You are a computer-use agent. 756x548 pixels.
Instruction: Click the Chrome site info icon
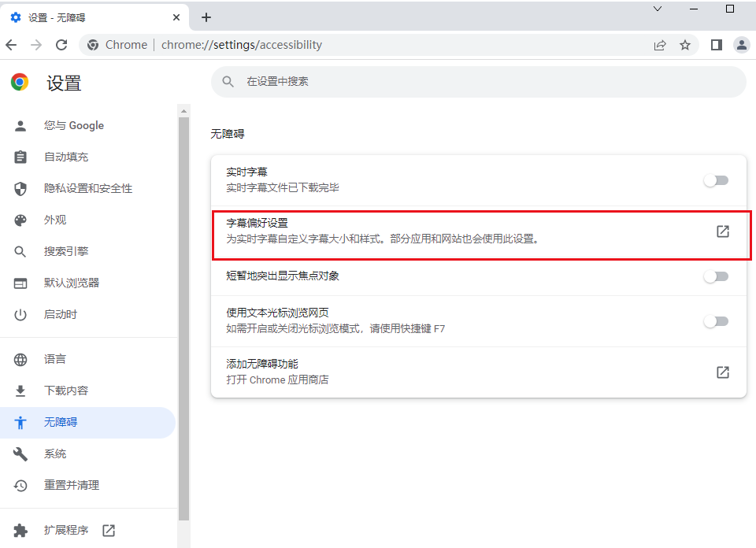click(93, 46)
